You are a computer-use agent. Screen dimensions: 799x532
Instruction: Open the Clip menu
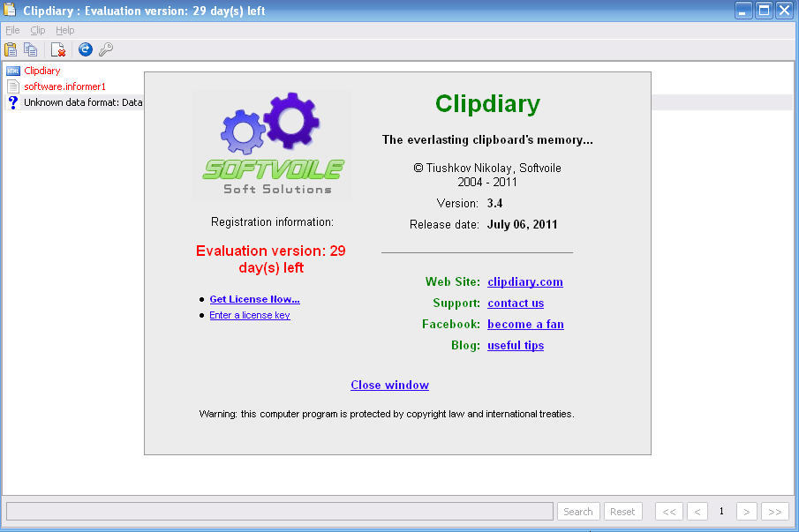[38, 30]
